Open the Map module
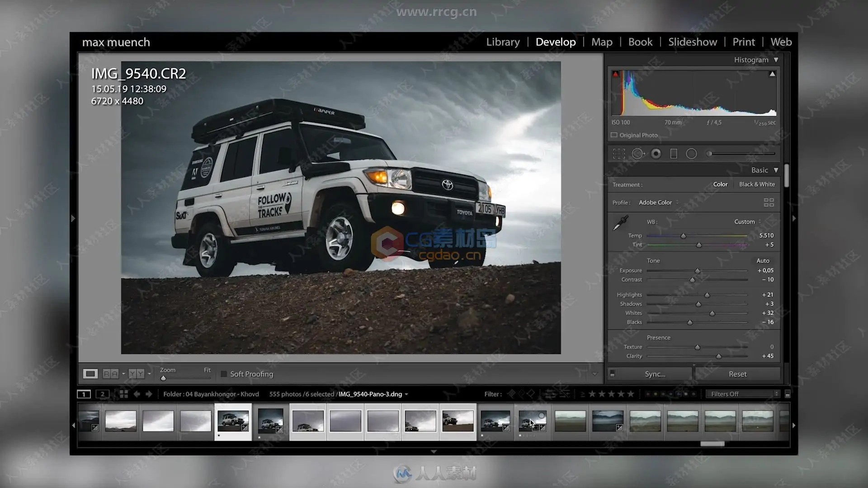 (x=602, y=42)
